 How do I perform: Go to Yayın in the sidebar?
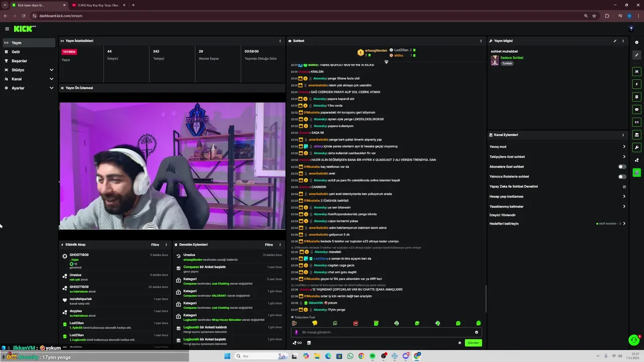tap(29, 43)
